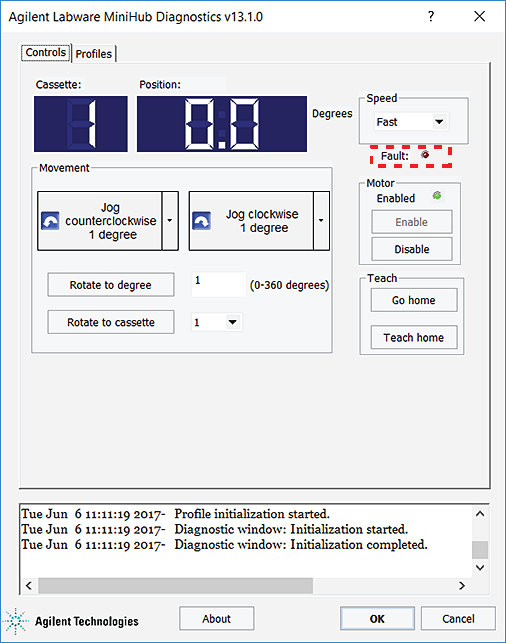Select the Controls tab
Image resolution: width=506 pixels, height=643 pixels.
[46, 52]
